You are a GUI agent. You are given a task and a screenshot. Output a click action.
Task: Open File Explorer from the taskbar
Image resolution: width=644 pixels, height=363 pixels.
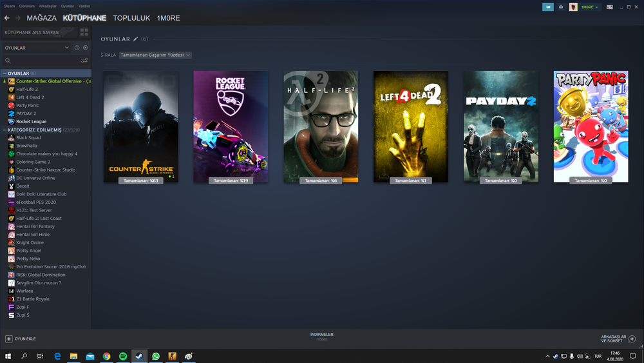coord(73,356)
